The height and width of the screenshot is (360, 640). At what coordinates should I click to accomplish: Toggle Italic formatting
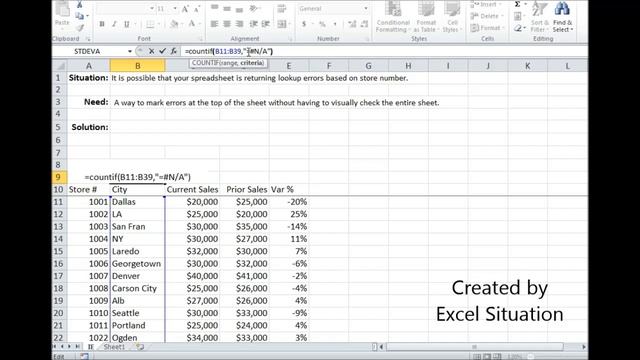(114, 24)
